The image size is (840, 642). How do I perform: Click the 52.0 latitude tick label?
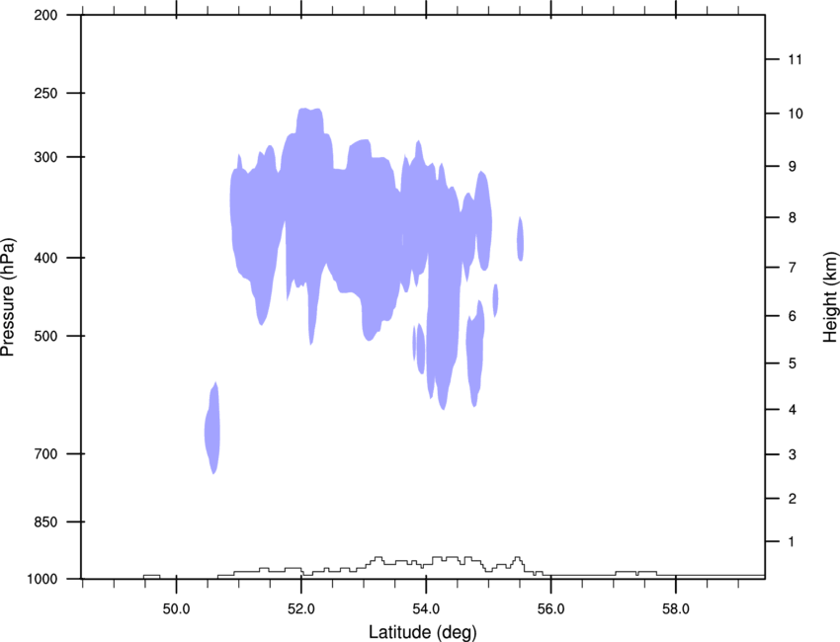301,609
